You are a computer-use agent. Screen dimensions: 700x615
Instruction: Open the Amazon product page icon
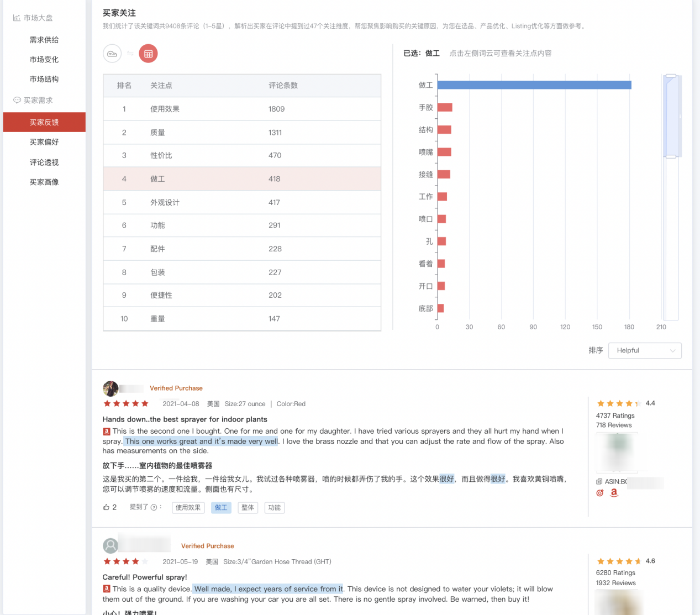[614, 493]
